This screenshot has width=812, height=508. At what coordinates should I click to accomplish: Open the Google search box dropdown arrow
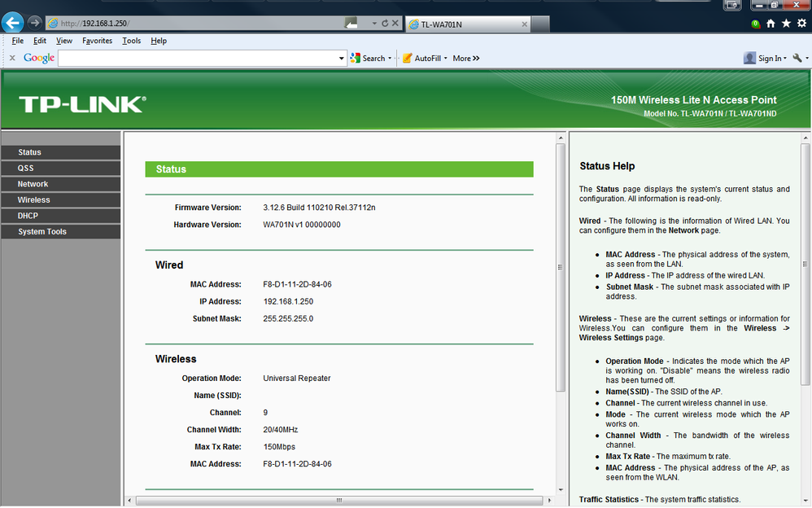(341, 58)
